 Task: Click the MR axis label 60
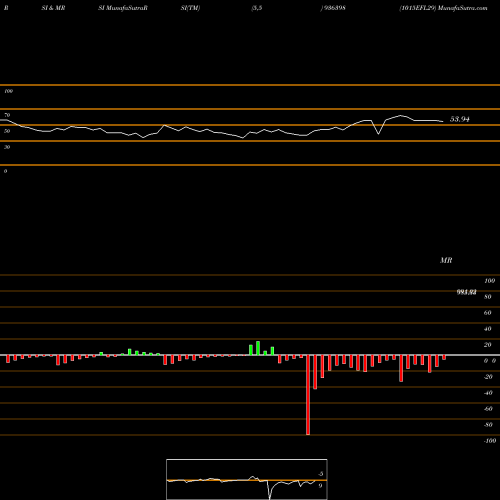pyautogui.click(x=487, y=313)
